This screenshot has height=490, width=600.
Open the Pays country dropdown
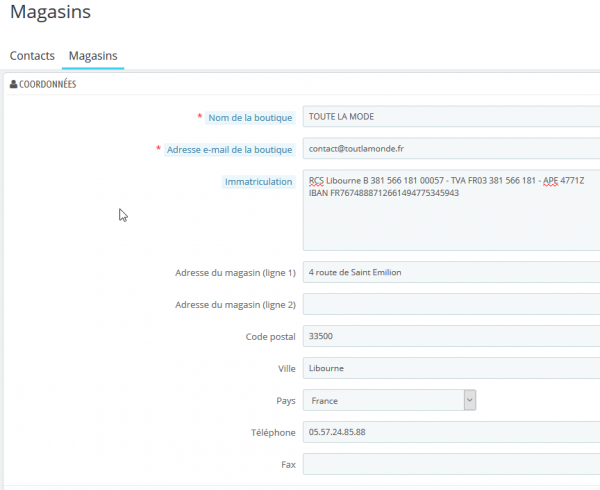coord(389,400)
